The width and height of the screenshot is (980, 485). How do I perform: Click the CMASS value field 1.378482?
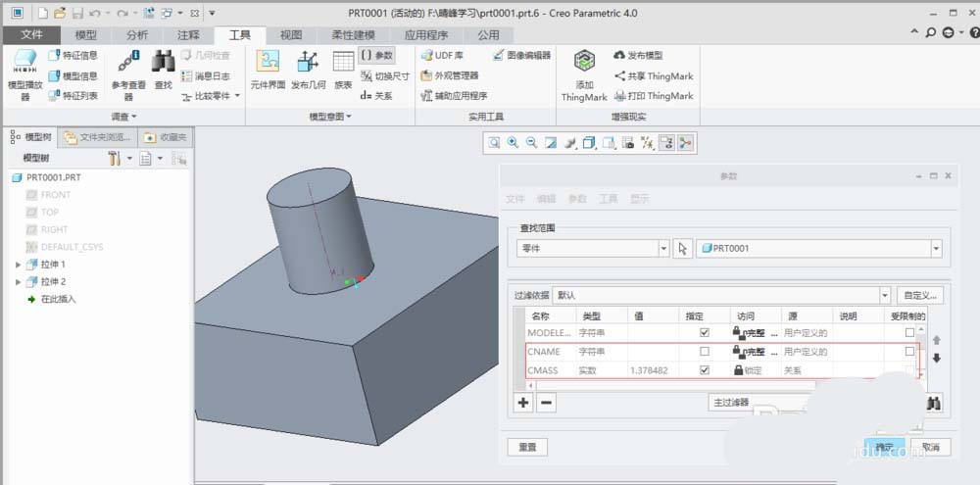[653, 370]
